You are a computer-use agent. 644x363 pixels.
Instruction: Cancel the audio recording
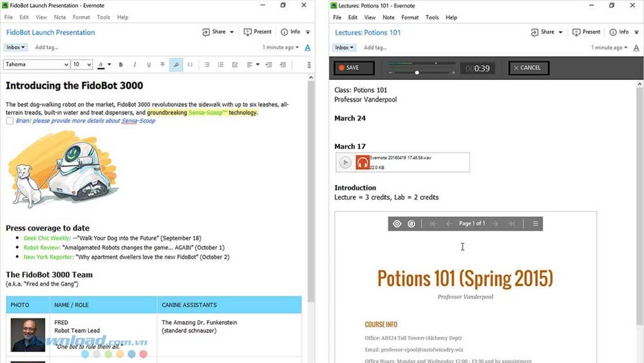tap(528, 68)
